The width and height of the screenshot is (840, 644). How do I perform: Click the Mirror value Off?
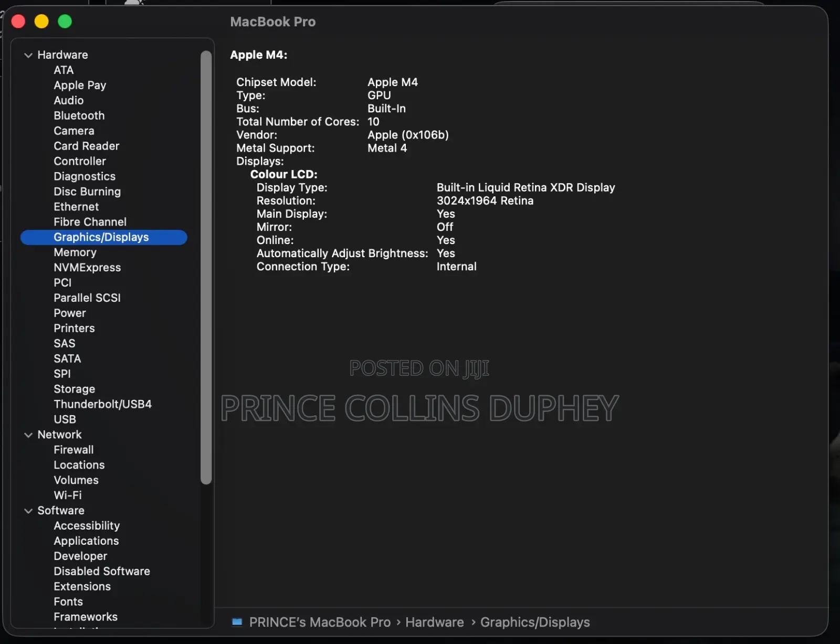445,227
